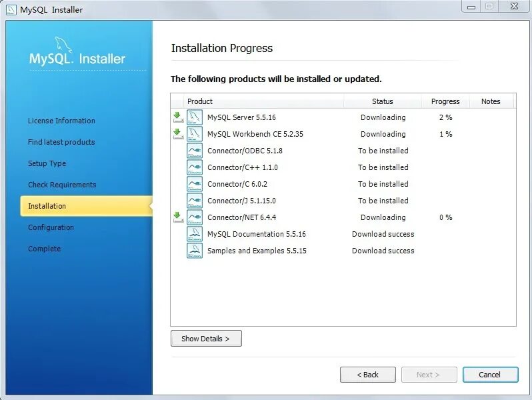Click the MySQL Documentation 5.5.16 product icon
The image size is (532, 400).
tap(195, 234)
